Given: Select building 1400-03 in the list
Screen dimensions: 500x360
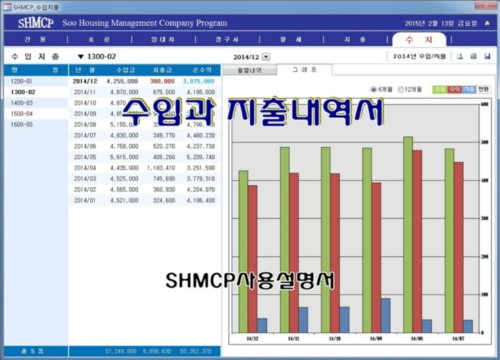Looking at the screenshot, I should coord(36,103).
